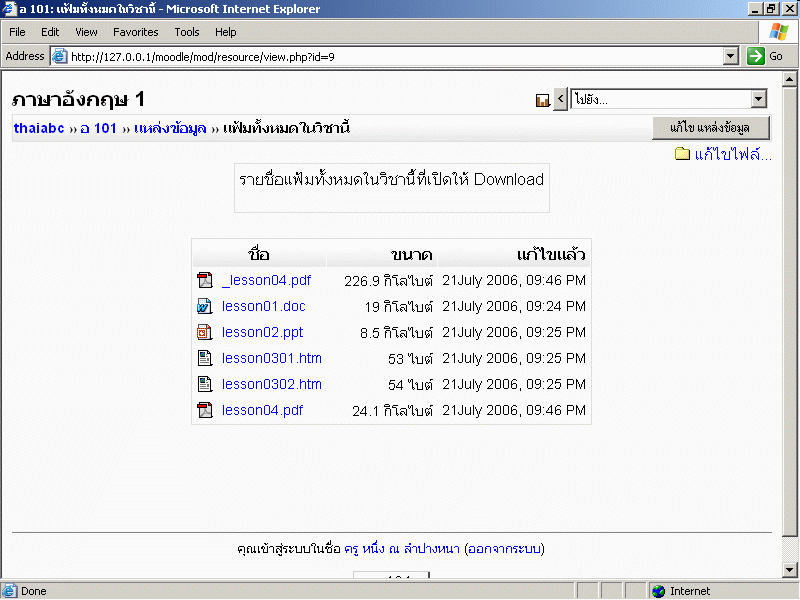Image resolution: width=800 pixels, height=600 pixels.
Task: Click the PowerPoint icon beside lesson02.ppt
Action: coord(204,333)
